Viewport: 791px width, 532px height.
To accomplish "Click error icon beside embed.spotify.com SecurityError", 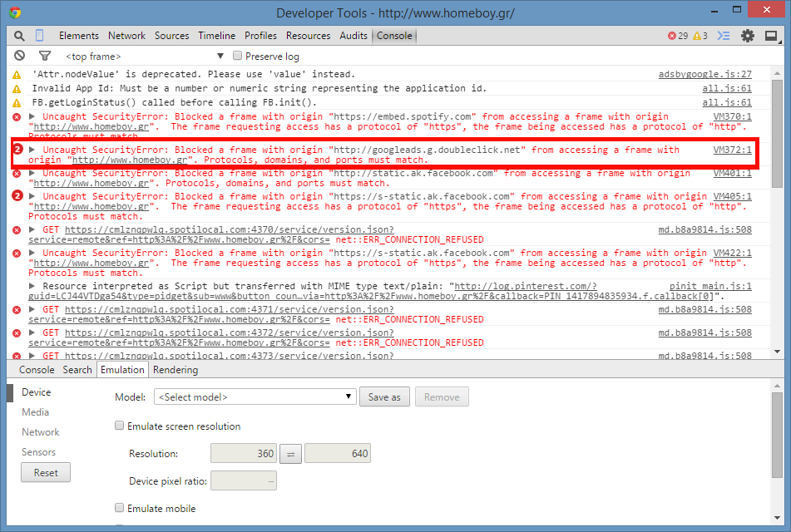I will (x=17, y=117).
